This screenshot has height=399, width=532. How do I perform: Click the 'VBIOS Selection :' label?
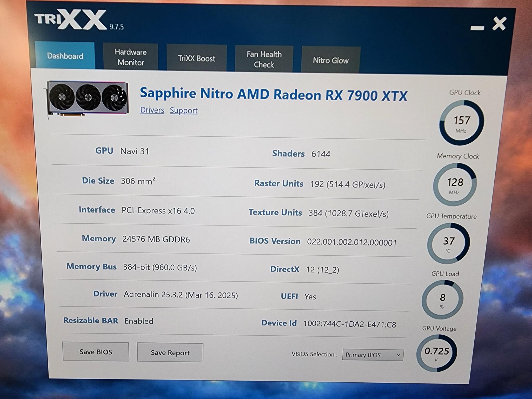point(315,354)
